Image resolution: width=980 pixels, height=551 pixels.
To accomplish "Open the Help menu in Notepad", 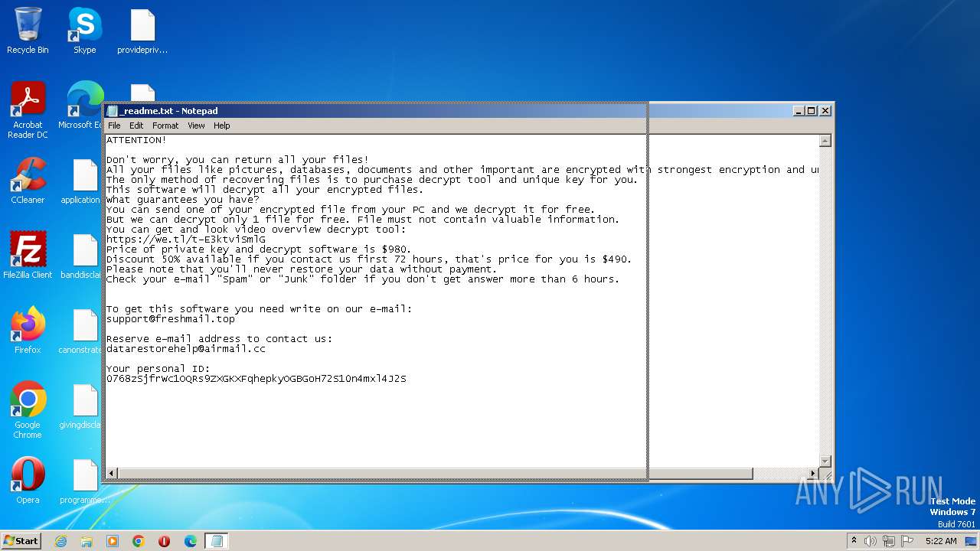I will 222,126.
